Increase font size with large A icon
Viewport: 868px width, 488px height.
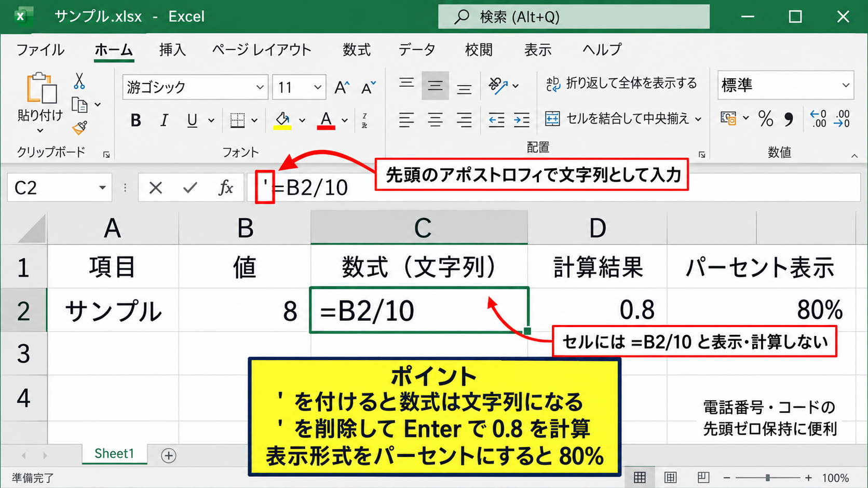342,87
